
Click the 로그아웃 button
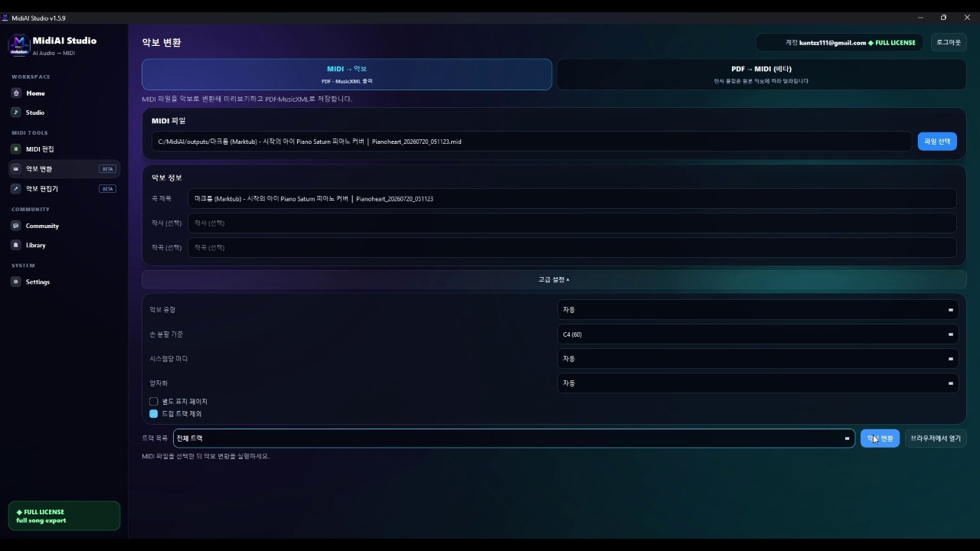click(x=949, y=42)
